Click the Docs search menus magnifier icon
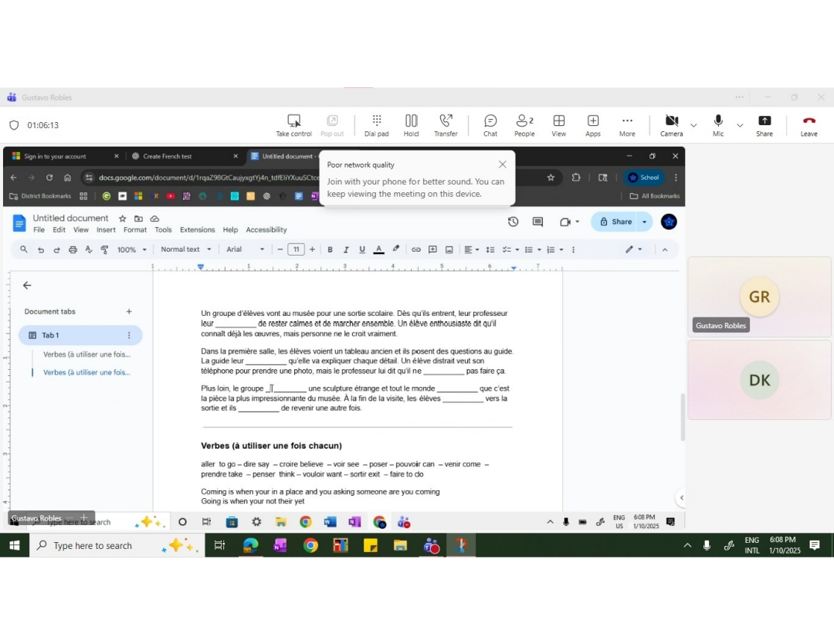The width and height of the screenshot is (834, 644). pos(23,249)
